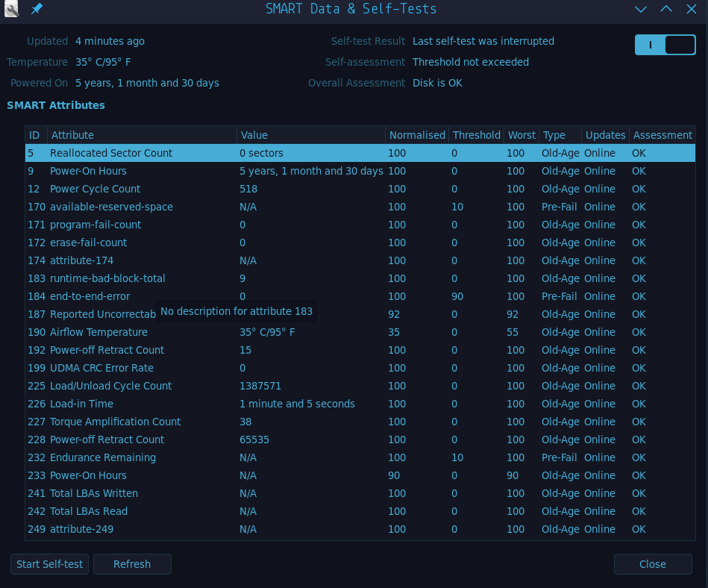Image resolution: width=708 pixels, height=588 pixels.
Task: Select the Endurance Remaining row
Action: coord(103,457)
